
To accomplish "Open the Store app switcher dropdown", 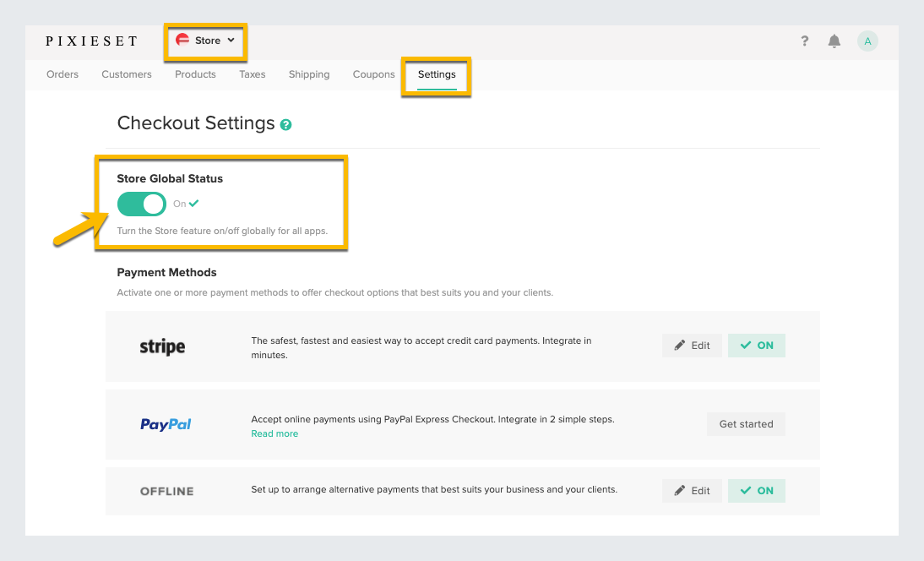I will click(x=205, y=41).
